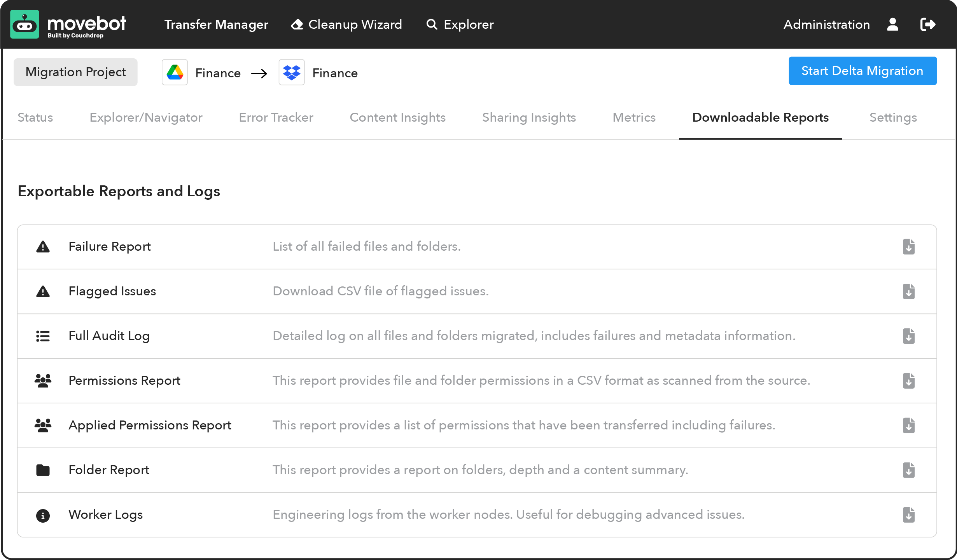Click the logout icon
Image resolution: width=957 pixels, height=560 pixels.
click(x=928, y=24)
